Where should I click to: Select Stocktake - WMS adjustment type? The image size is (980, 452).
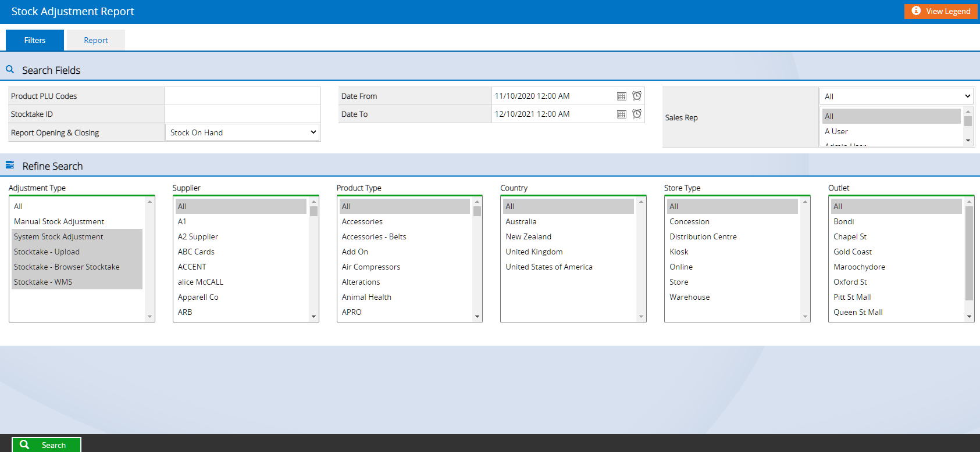77,282
